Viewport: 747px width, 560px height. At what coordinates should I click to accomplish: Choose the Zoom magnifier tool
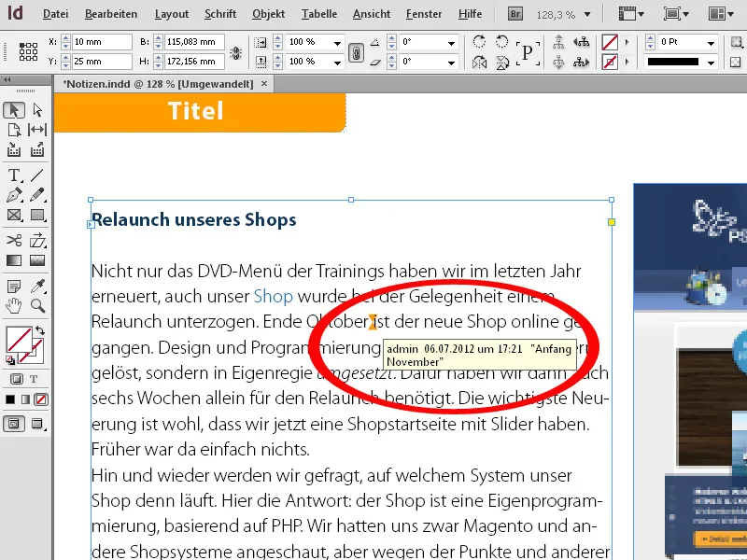[x=37, y=306]
